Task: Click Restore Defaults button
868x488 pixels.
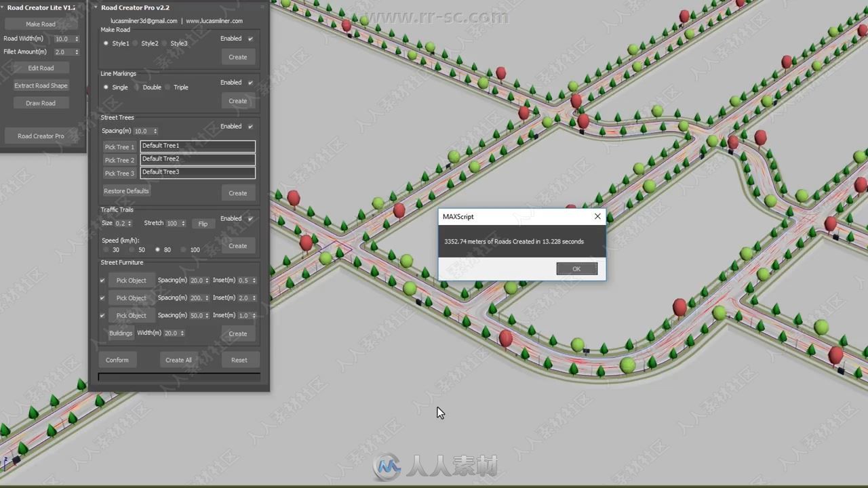Action: (126, 191)
